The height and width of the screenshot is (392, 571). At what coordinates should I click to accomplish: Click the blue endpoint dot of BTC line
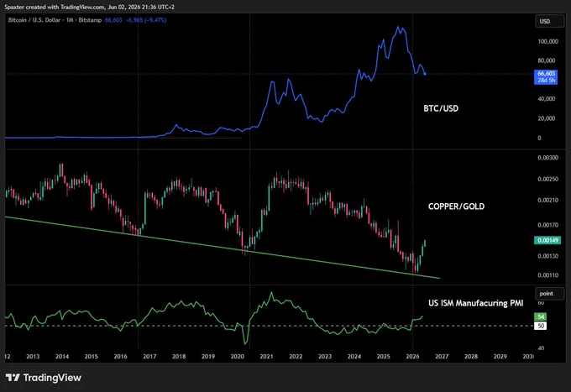[425, 74]
